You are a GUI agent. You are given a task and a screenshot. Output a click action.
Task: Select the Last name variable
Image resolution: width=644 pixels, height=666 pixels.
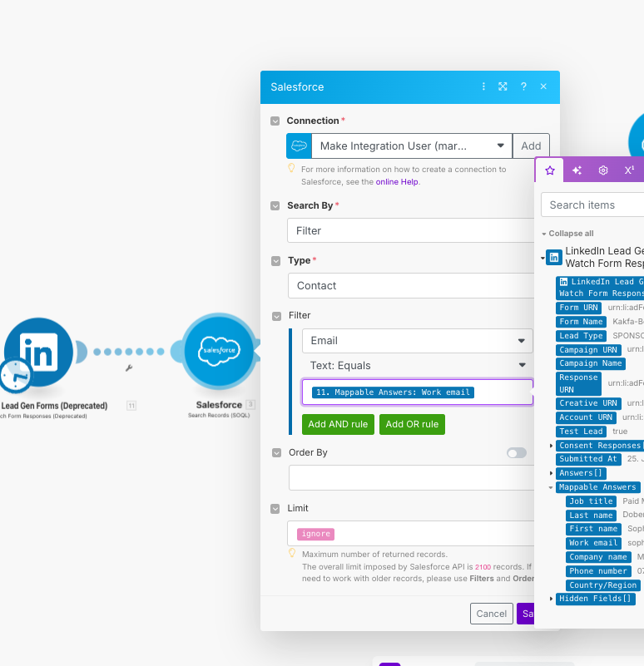click(x=591, y=516)
